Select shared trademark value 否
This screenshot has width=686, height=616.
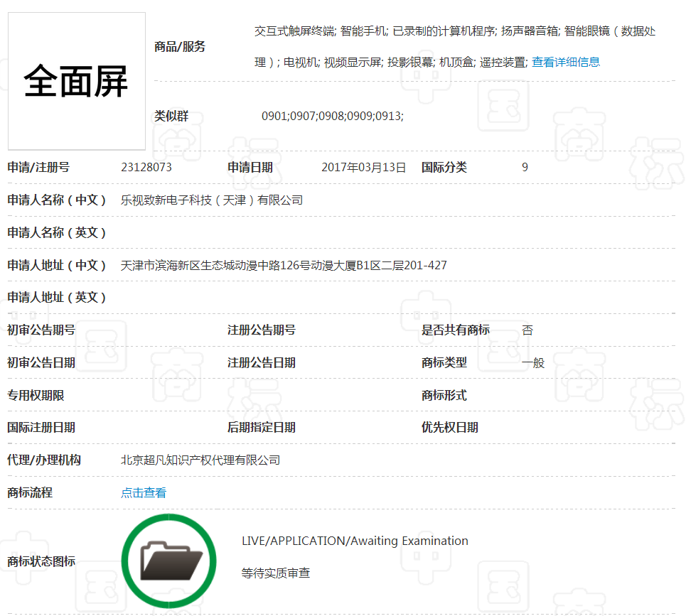tap(527, 330)
